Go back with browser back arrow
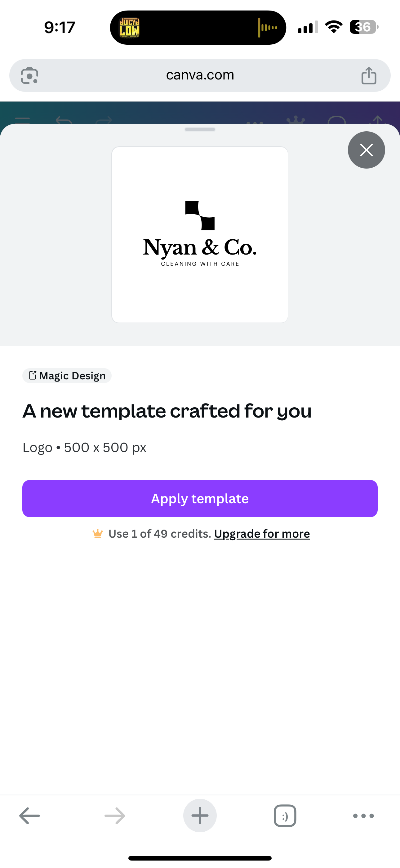 [30, 816]
